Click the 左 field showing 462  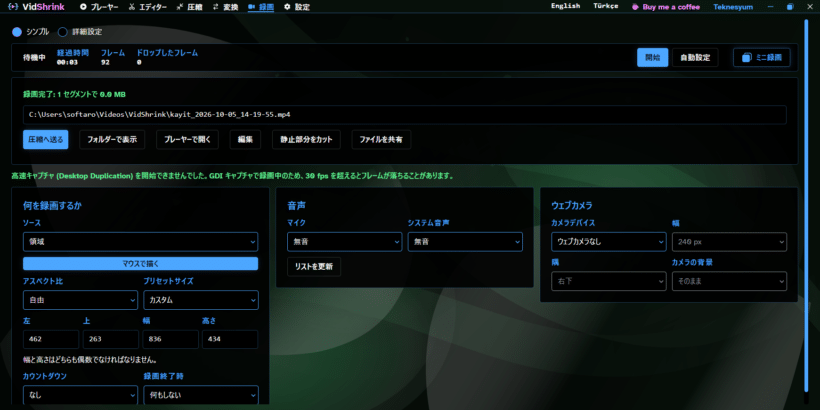coord(51,339)
